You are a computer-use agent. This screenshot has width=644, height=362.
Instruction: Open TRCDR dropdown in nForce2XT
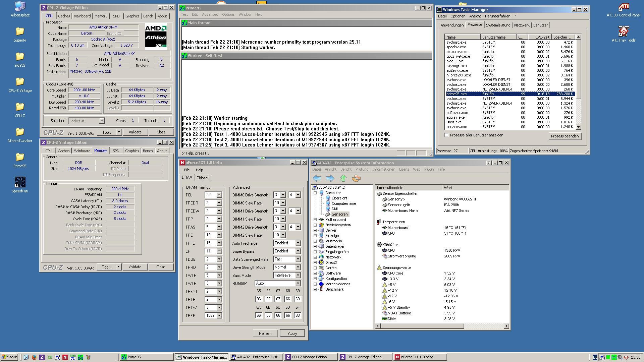pos(219,203)
